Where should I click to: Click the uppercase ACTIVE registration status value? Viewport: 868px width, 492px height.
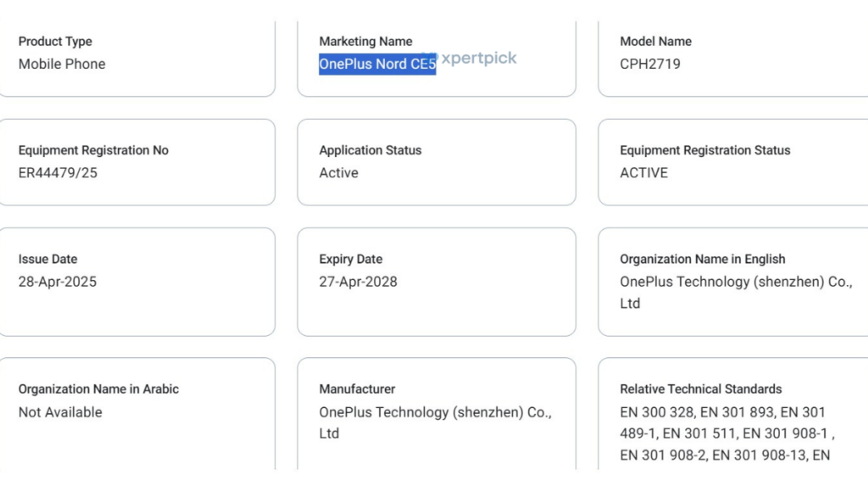[643, 173]
